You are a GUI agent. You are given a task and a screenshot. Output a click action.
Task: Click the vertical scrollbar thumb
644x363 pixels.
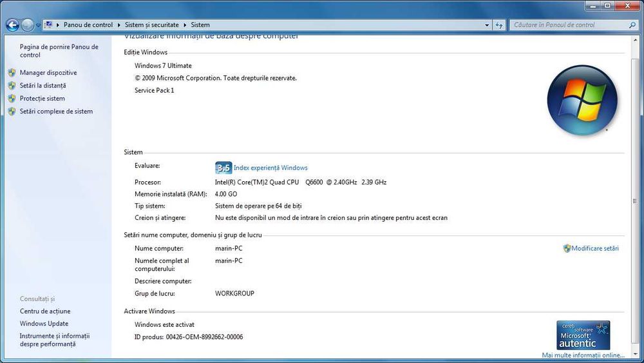click(x=635, y=201)
